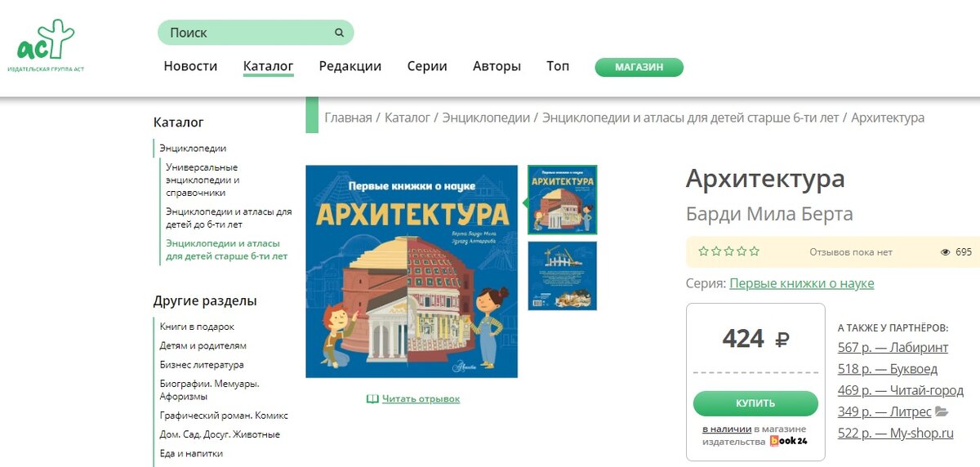Viewport: 980px width, 467px height.
Task: Open the Бизнес литература section
Action: coord(202,365)
